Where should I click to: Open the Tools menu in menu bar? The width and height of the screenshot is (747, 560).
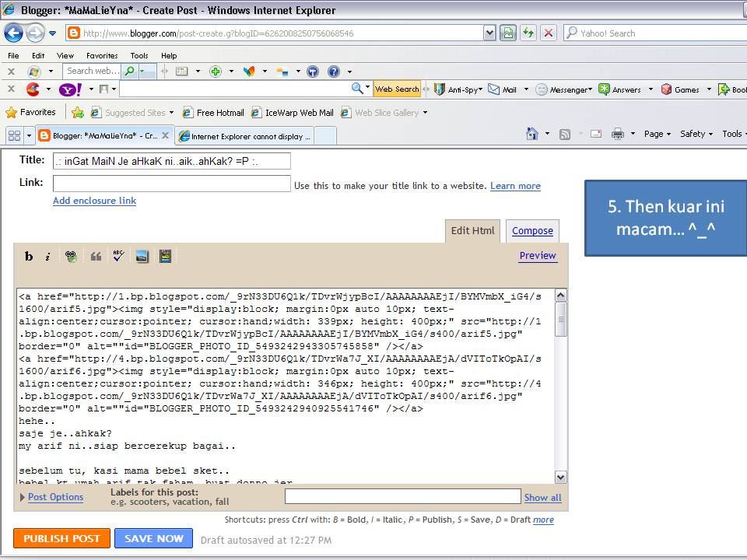pyautogui.click(x=139, y=56)
